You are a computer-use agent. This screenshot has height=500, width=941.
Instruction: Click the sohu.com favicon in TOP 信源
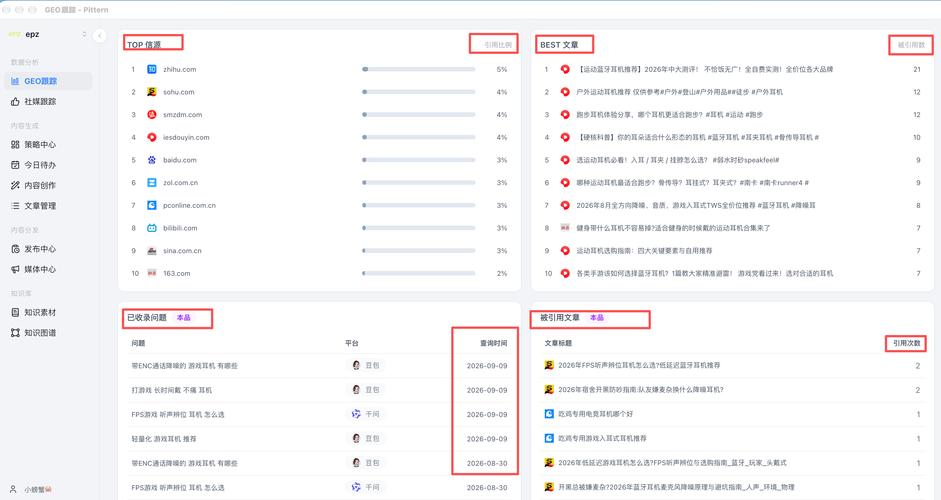pyautogui.click(x=152, y=92)
